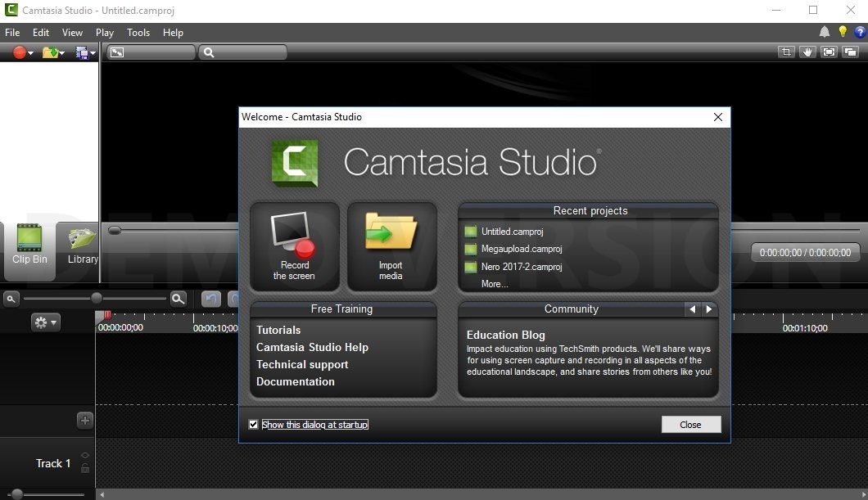Viewport: 868px width, 500px height.
Task: Open the Tutorials link under Free Training
Action: 278,330
